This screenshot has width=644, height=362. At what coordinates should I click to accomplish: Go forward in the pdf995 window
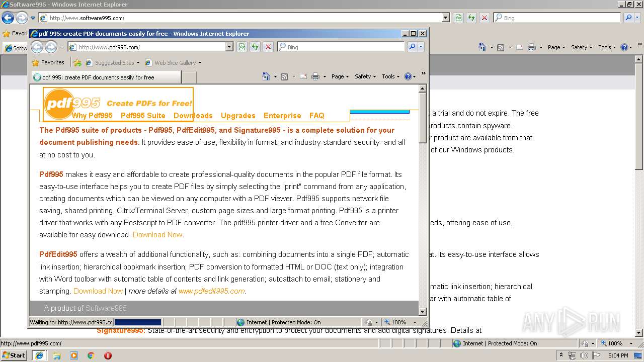(51, 47)
